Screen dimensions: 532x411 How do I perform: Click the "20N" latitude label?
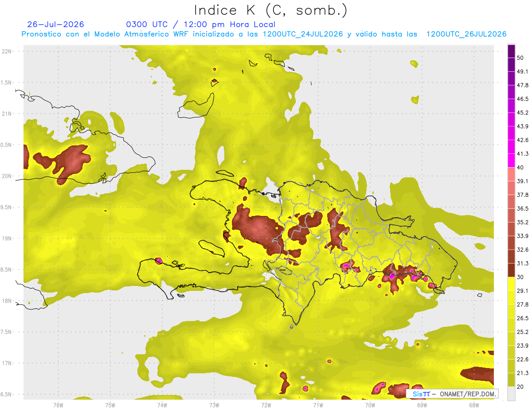tap(8, 176)
